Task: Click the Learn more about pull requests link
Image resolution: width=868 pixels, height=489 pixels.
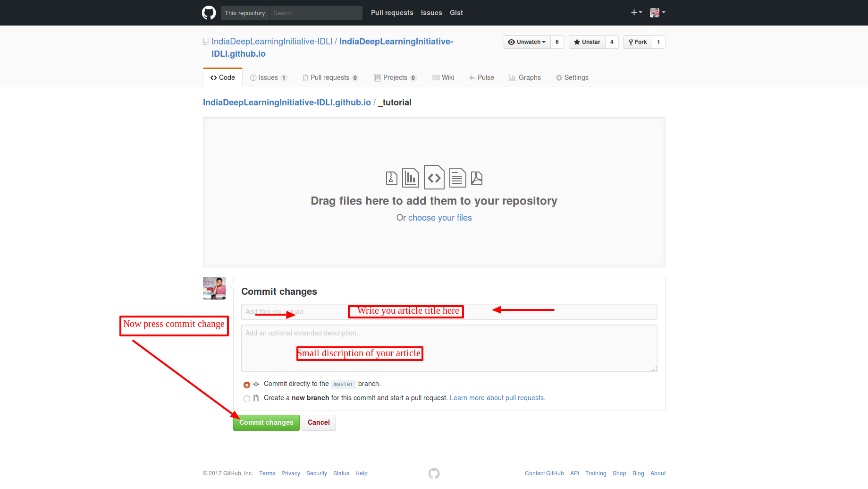Action: pos(497,398)
